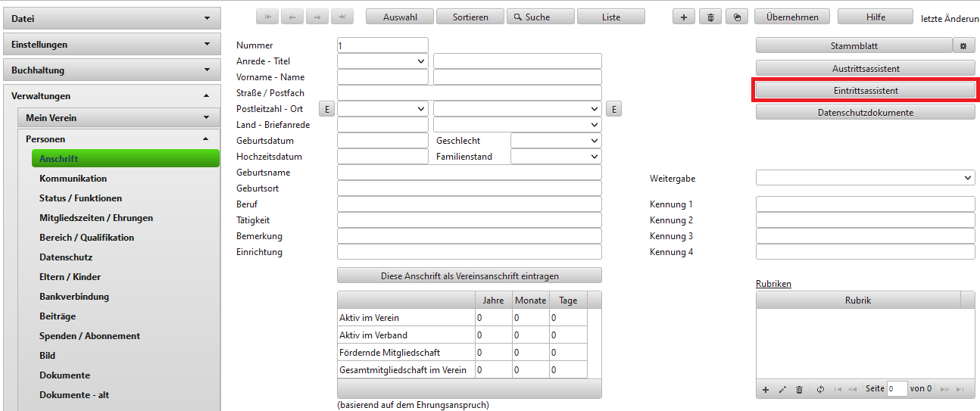Open Bild menu entry
The height and width of the screenshot is (411, 980).
click(x=47, y=356)
